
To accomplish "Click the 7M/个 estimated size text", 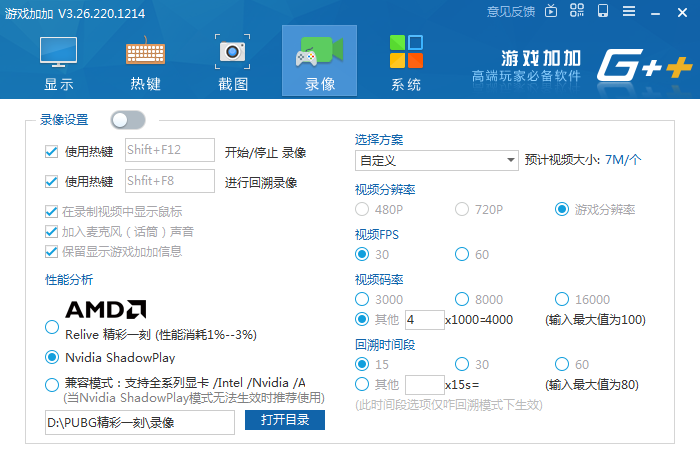I will (x=623, y=160).
